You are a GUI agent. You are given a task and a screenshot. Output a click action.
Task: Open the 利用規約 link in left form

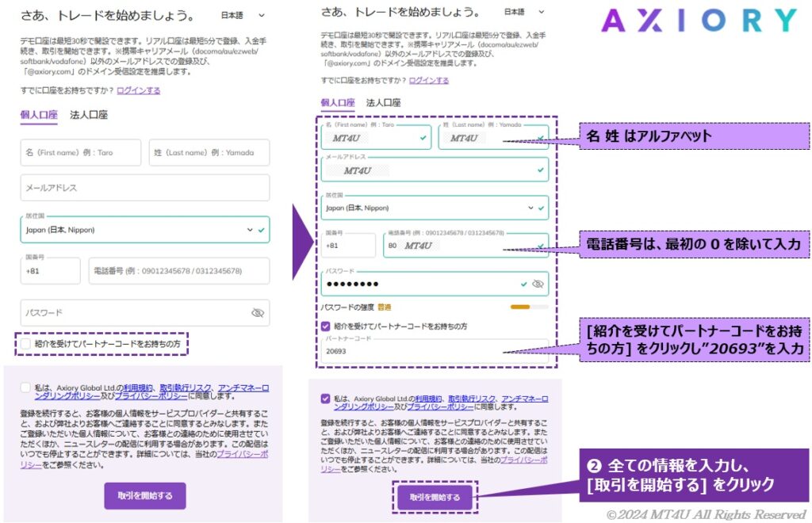point(138,387)
